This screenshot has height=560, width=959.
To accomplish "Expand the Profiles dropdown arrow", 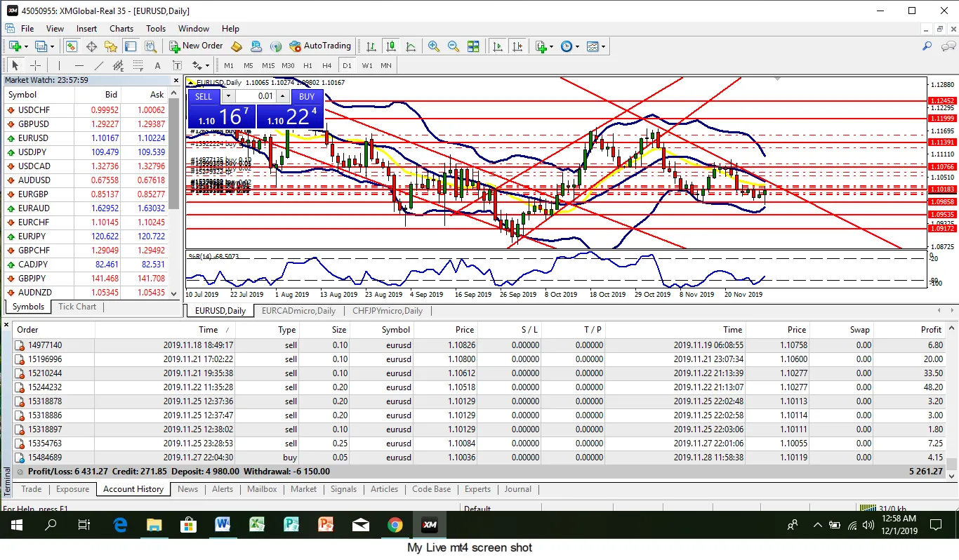I will [52, 46].
